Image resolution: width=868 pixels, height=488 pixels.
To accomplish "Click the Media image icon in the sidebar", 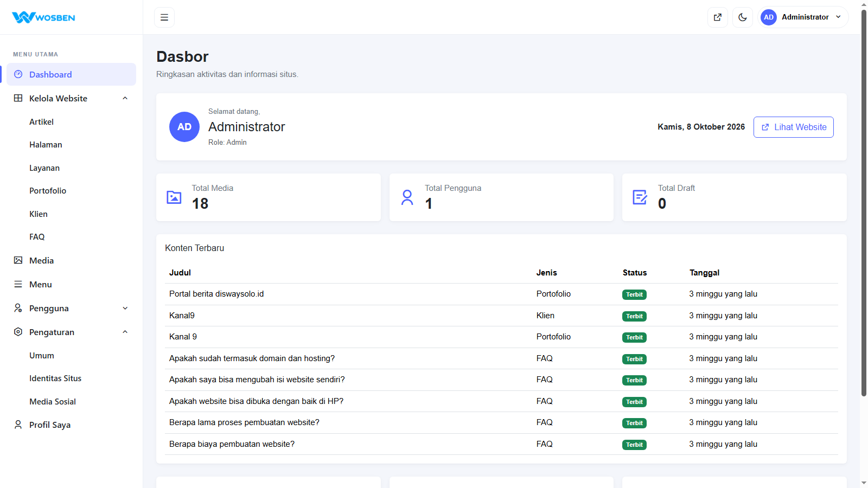I will pos(18,260).
